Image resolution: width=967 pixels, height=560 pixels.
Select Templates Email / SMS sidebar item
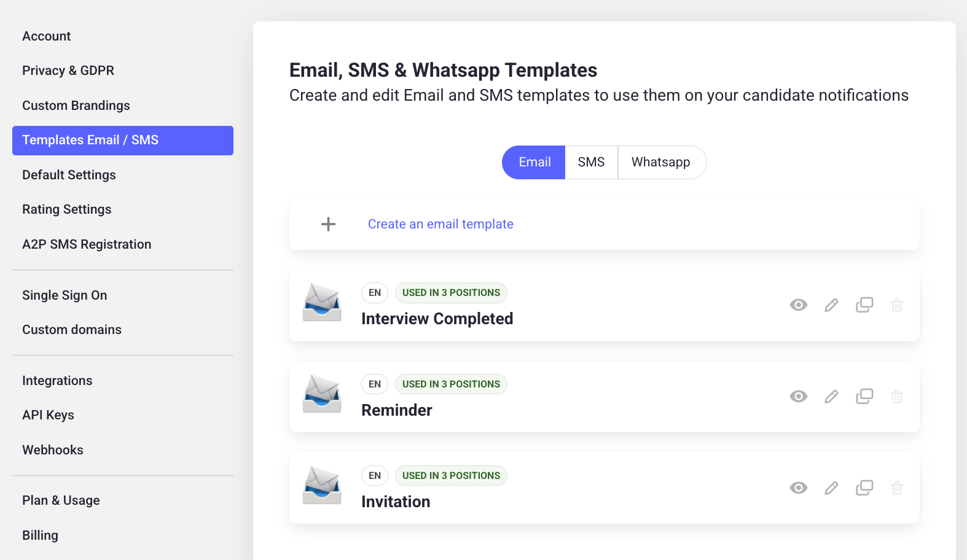click(123, 141)
